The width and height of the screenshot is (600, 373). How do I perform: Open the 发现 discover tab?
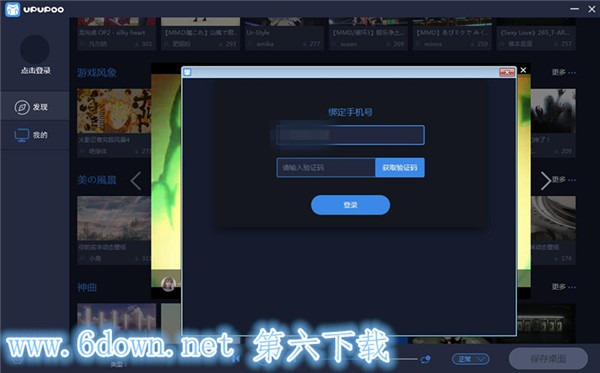click(35, 107)
